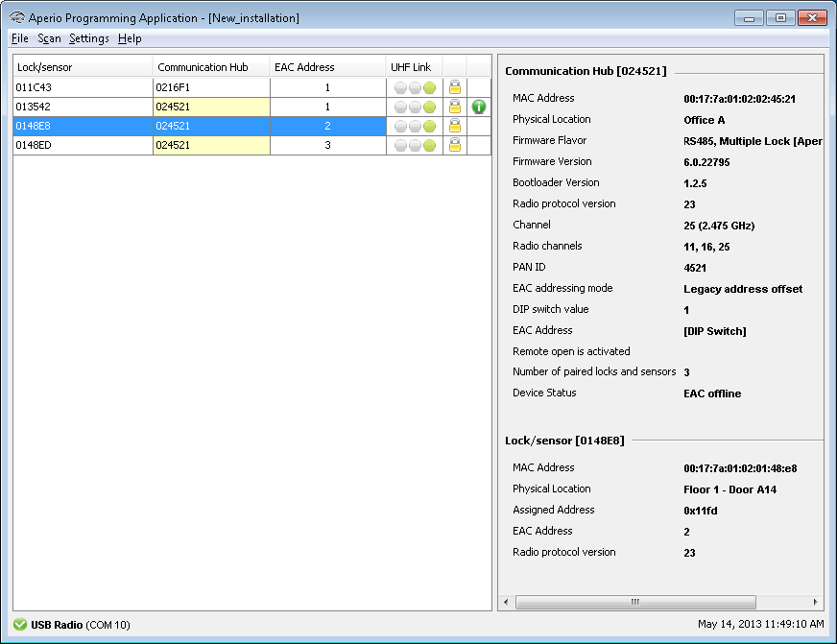The height and width of the screenshot is (644, 837).
Task: Click lock location Floor 1 - Door A14
Action: tap(729, 489)
